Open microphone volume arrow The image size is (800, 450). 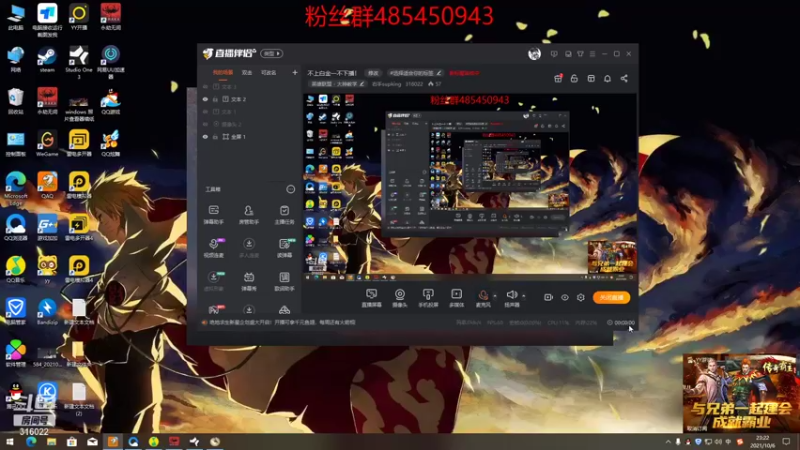point(494,295)
